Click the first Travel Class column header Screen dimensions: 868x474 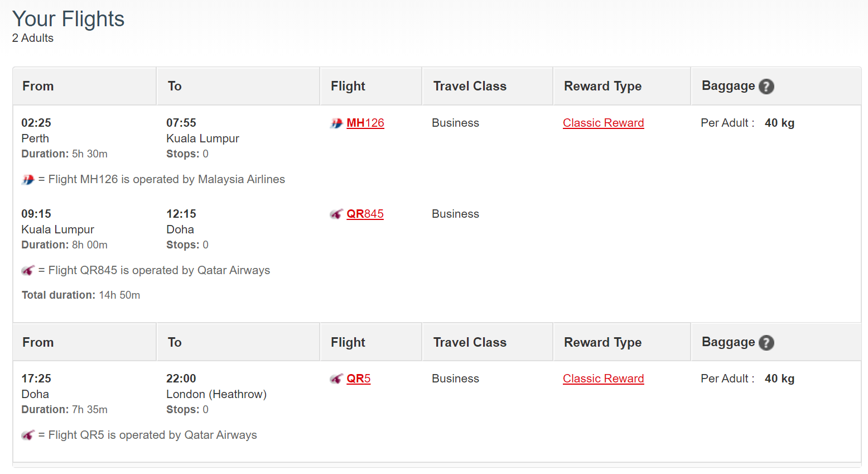[x=470, y=86]
